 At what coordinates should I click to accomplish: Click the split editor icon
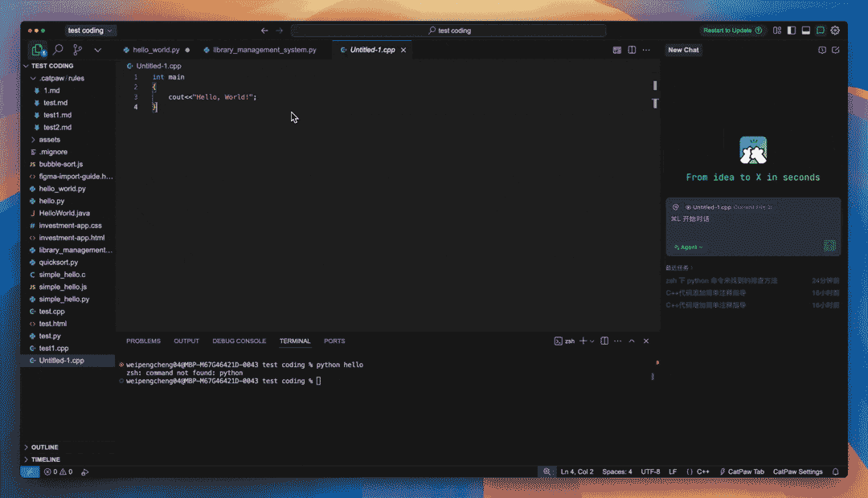coord(632,50)
